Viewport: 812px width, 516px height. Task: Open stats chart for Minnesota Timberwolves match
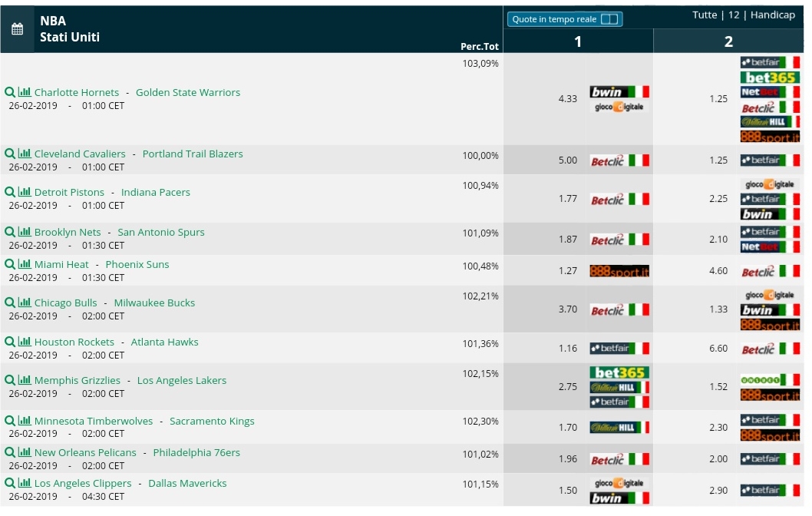25,420
